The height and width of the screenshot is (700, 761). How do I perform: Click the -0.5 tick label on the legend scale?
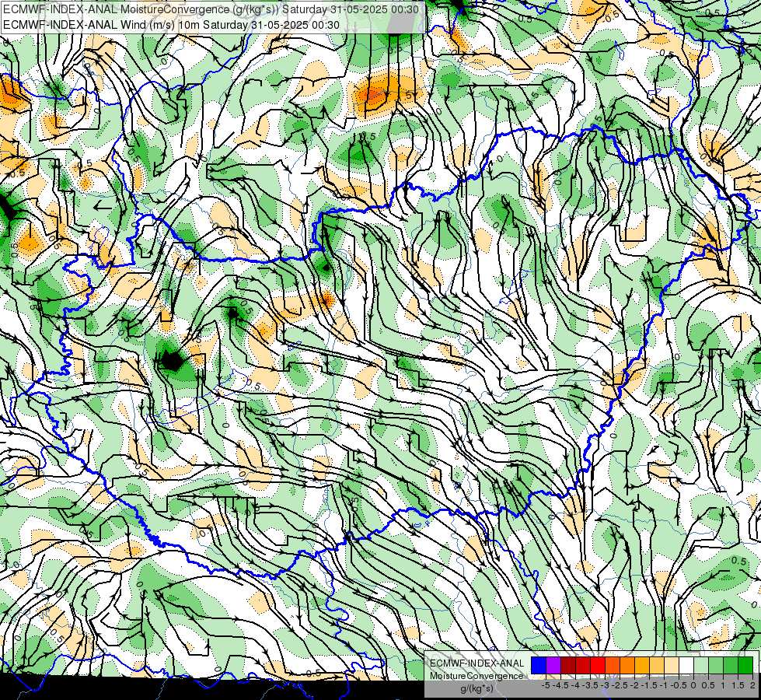pyautogui.click(x=679, y=685)
